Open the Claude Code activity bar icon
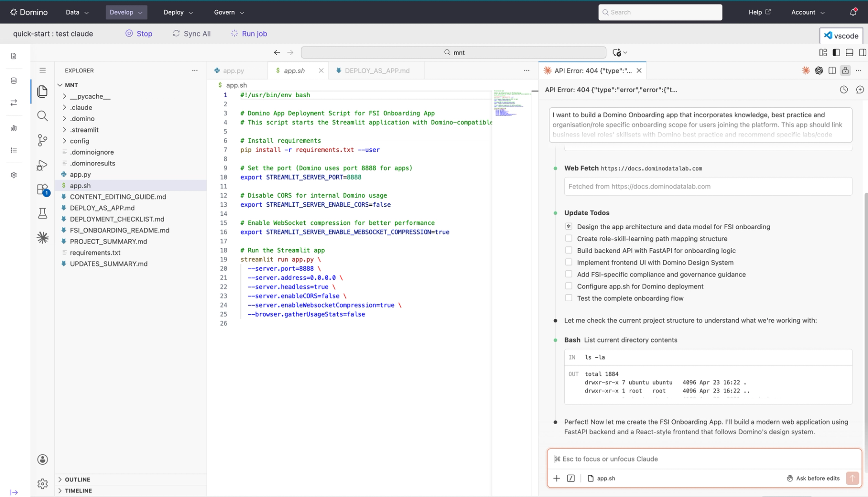This screenshot has height=497, width=868. 42,238
